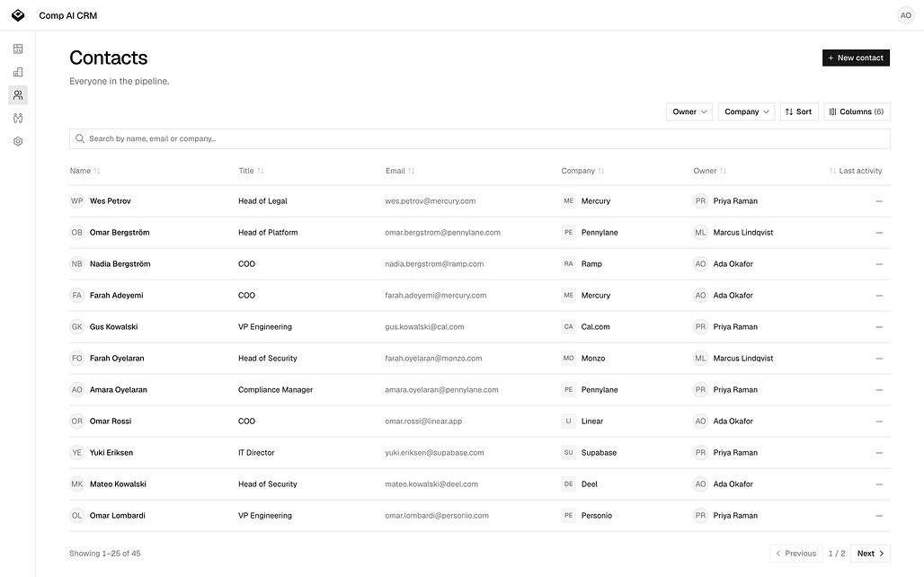Screen dimensions: 924x577
Task: Click the FO avatar for Farah Oyelaran
Action: (77, 359)
